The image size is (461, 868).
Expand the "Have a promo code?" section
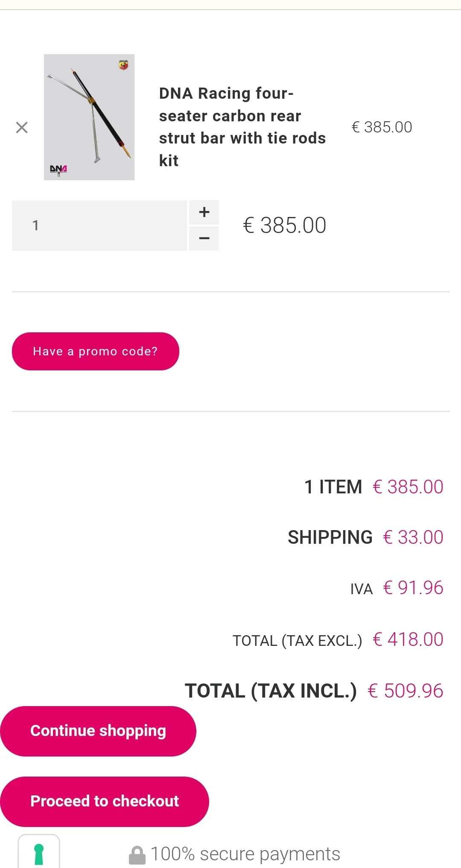tap(96, 351)
